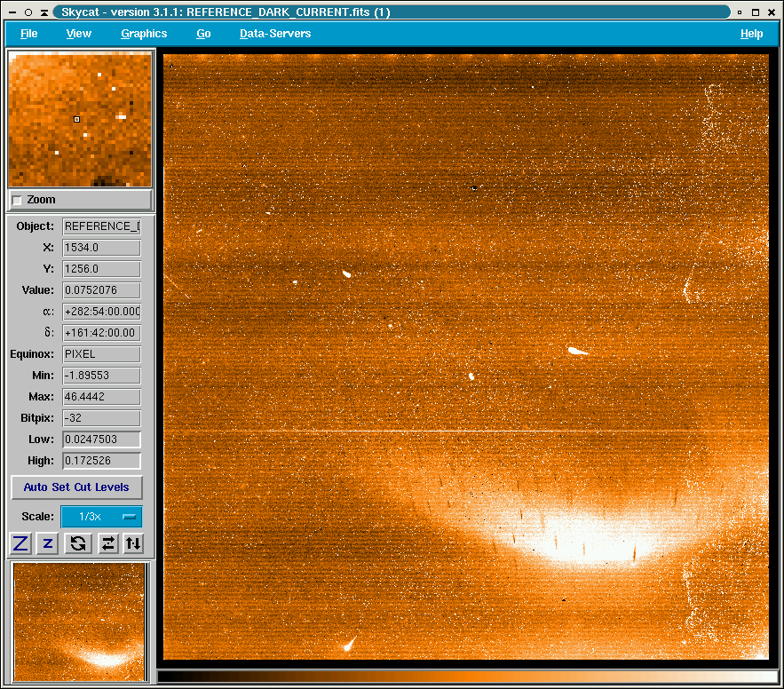
Task: Flip the image horizontally with the left-right arrows icon
Action: [107, 543]
